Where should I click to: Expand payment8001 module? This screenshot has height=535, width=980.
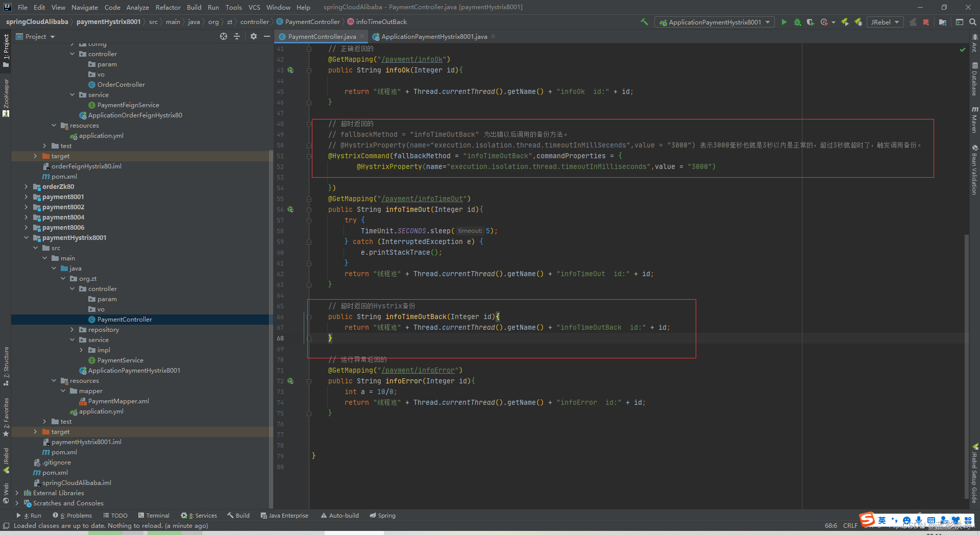(x=26, y=197)
